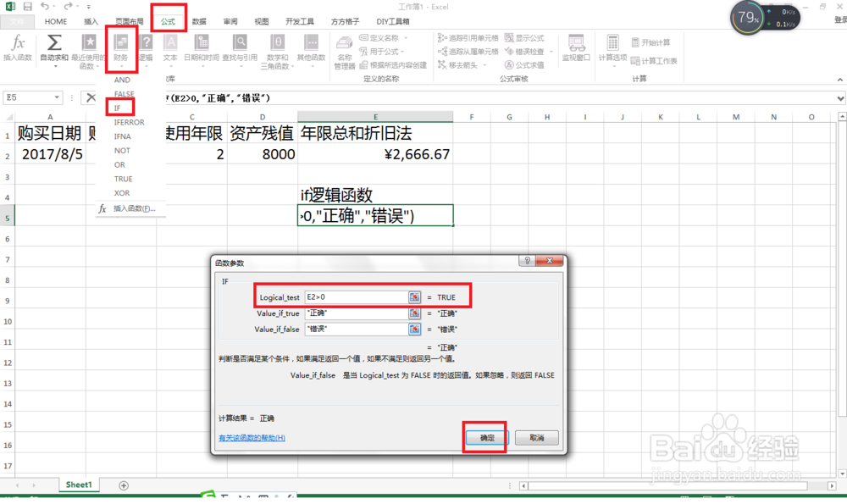Open the 移去箭头 dropdown arrow
847x504 pixels.
coord(484,65)
